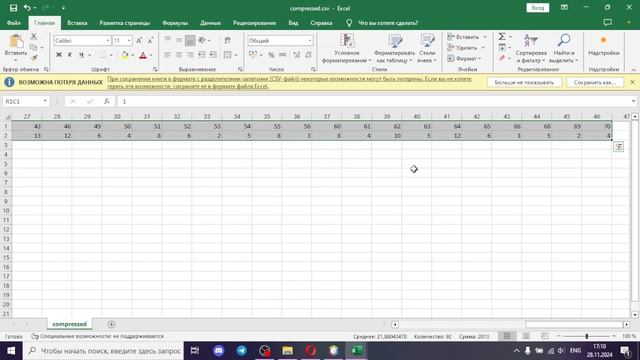
Task: Open the font size 11 dropdown
Action: [129, 40]
